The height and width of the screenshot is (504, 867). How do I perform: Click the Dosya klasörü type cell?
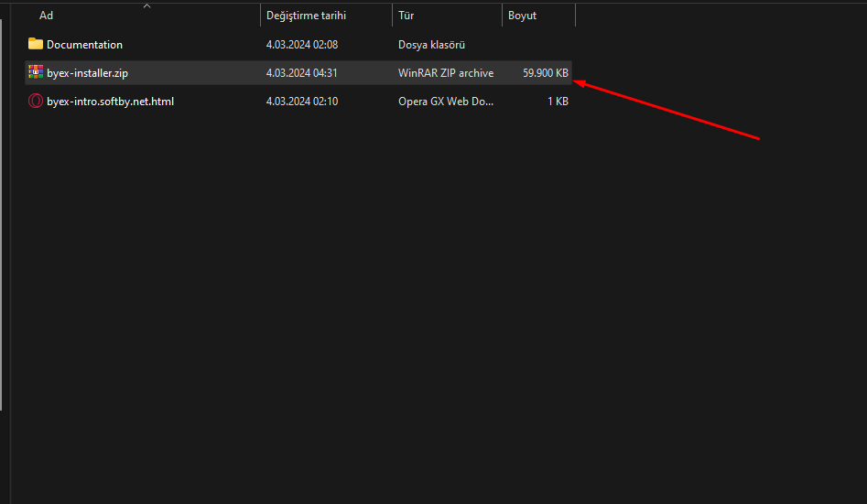point(432,45)
